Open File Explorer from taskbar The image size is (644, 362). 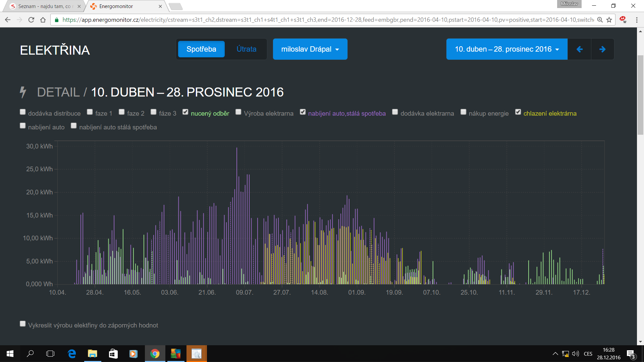tap(92, 354)
